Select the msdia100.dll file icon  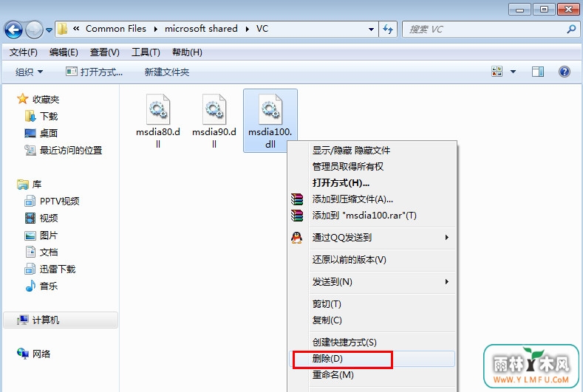[x=270, y=109]
